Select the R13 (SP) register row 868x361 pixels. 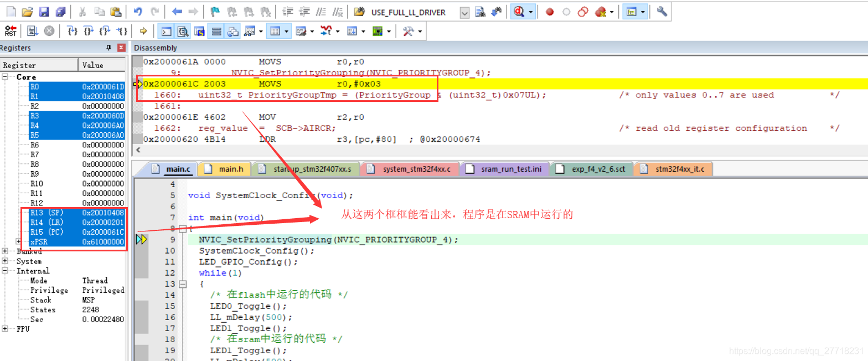[76, 213]
